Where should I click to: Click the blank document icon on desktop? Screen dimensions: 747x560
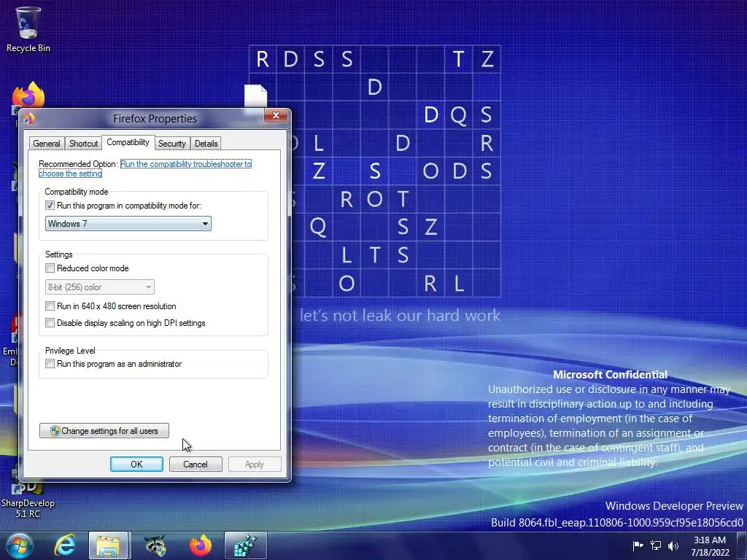(x=256, y=96)
